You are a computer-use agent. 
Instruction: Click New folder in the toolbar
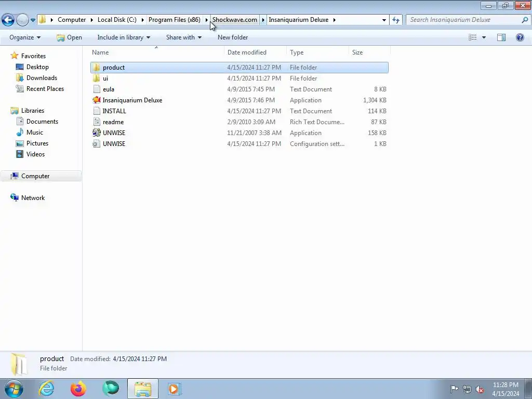(233, 37)
